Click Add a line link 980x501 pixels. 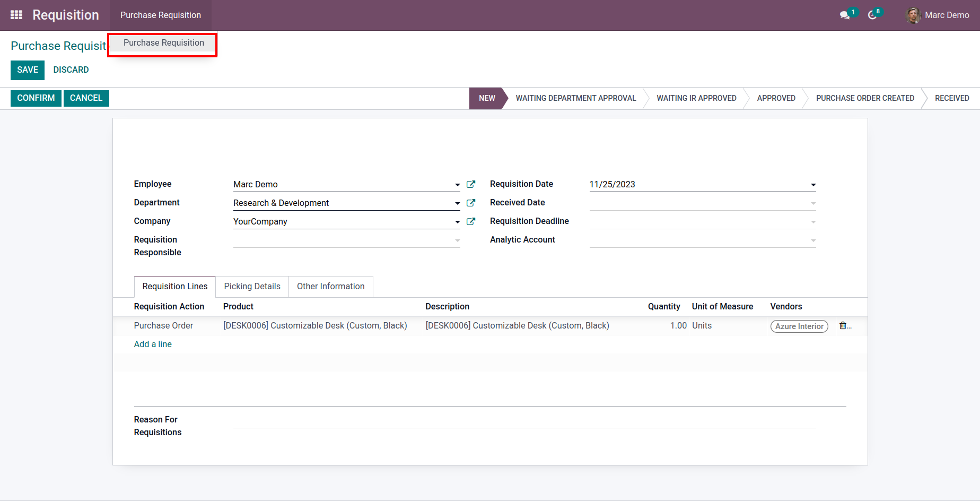pos(153,344)
